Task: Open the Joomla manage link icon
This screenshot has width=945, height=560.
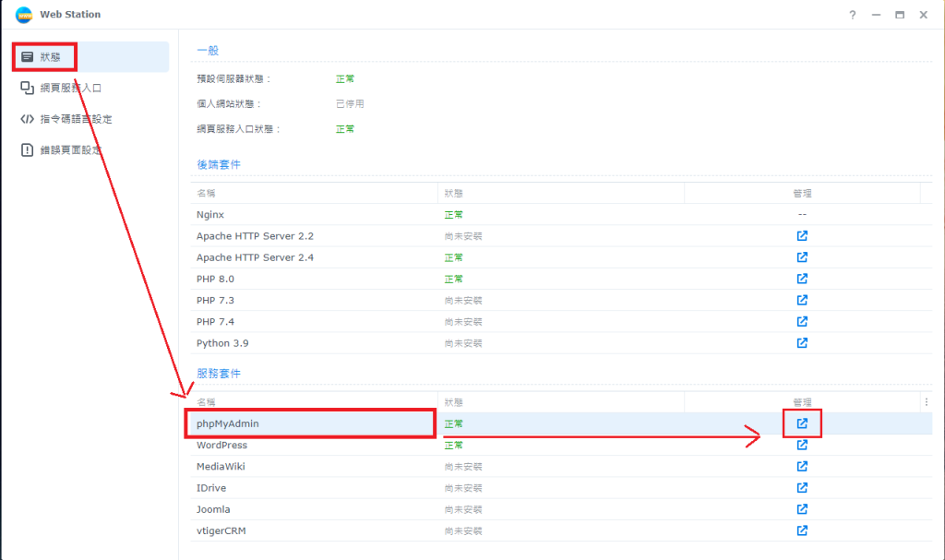Action: (802, 509)
